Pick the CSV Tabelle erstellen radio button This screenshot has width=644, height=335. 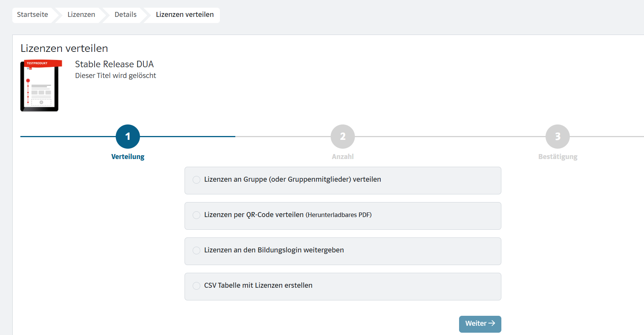[x=196, y=286]
